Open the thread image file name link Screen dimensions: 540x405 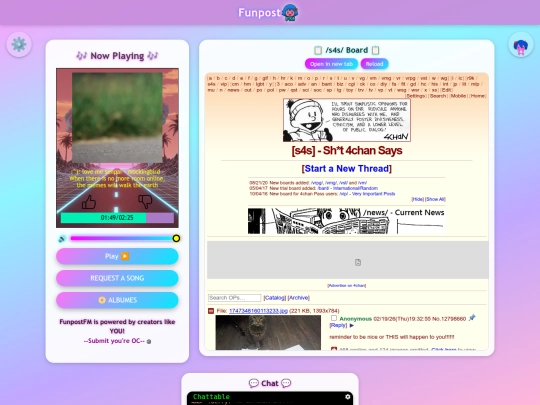(258, 311)
